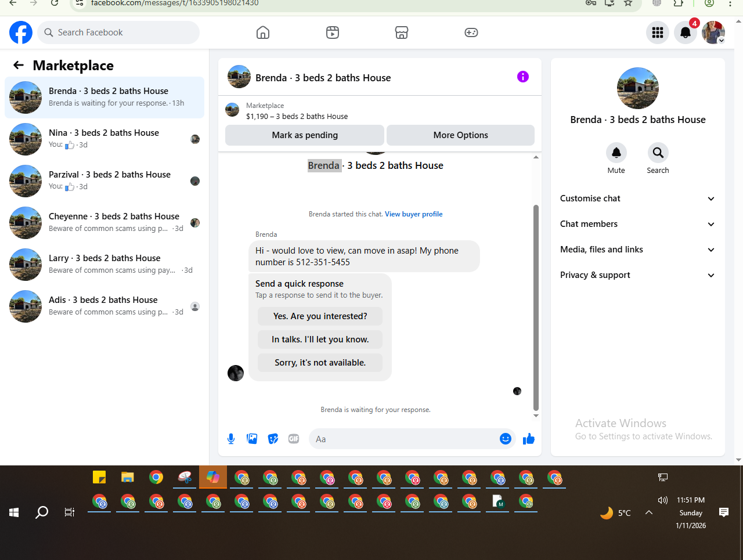Mute the Brenda conversation
This screenshot has height=560, width=743.
pyautogui.click(x=616, y=153)
